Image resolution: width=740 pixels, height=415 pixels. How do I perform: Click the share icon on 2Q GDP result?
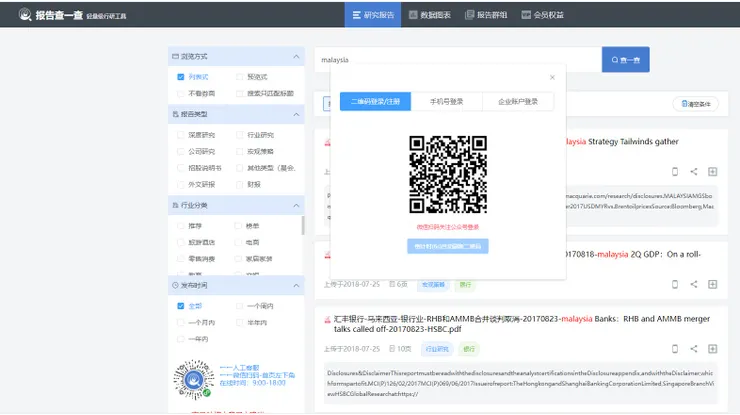coord(694,284)
